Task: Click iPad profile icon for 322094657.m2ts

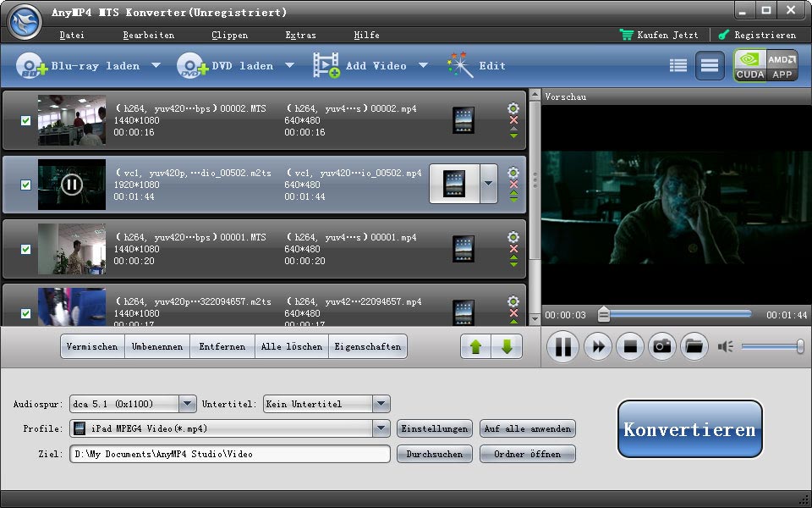Action: point(463,312)
